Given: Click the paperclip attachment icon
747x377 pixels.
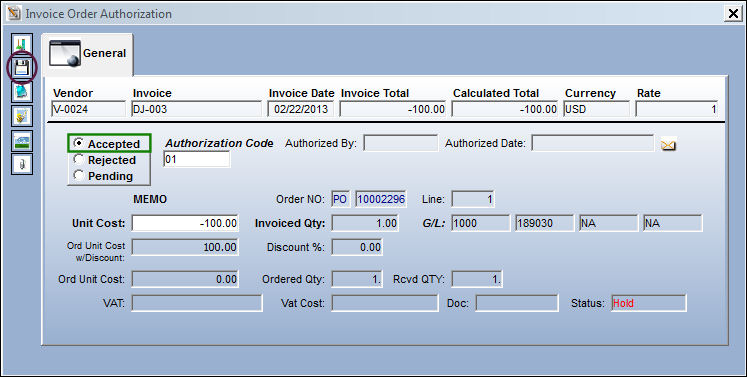Looking at the screenshot, I should coord(22,164).
